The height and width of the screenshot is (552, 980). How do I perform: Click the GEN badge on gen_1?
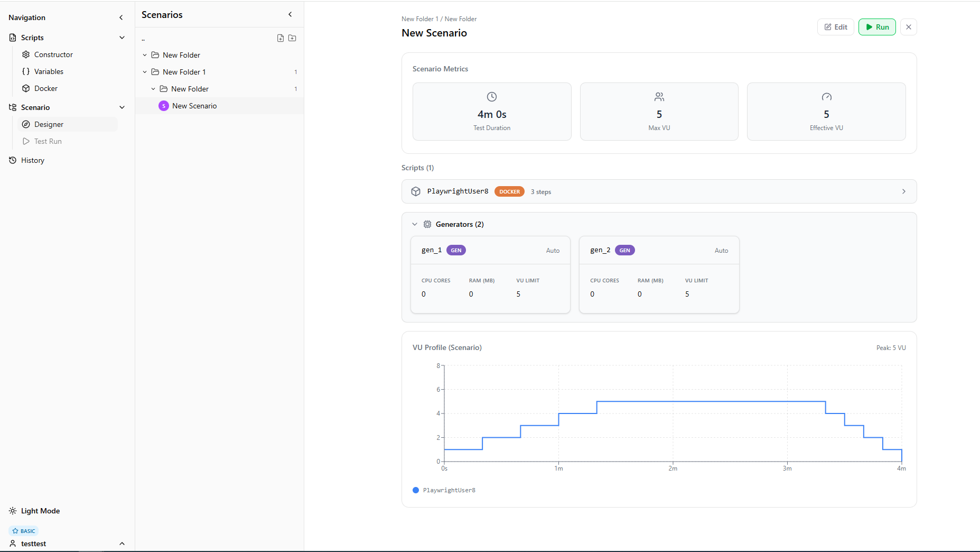(456, 250)
